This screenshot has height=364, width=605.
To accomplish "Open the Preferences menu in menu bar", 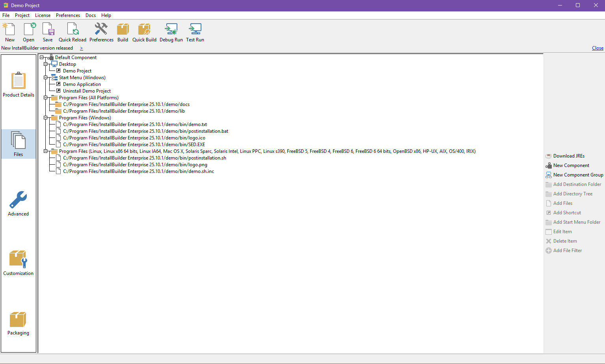I will 68,15.
